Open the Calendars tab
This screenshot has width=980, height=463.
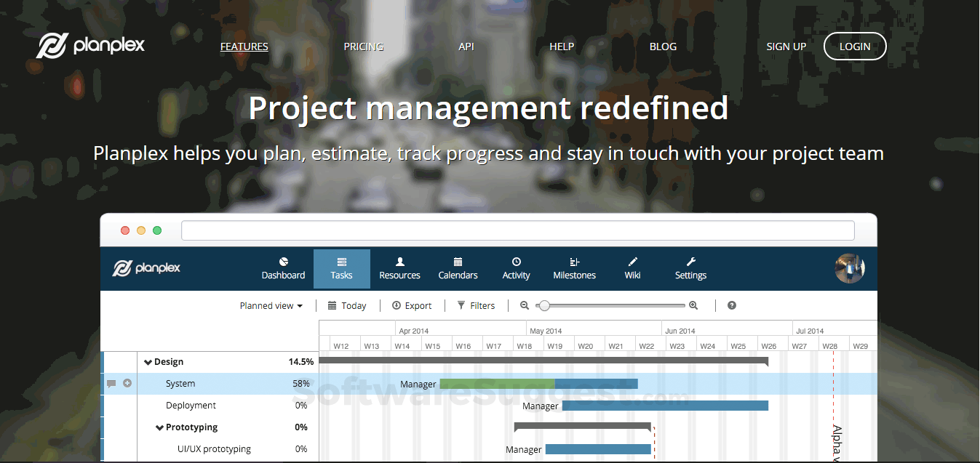[x=458, y=269]
